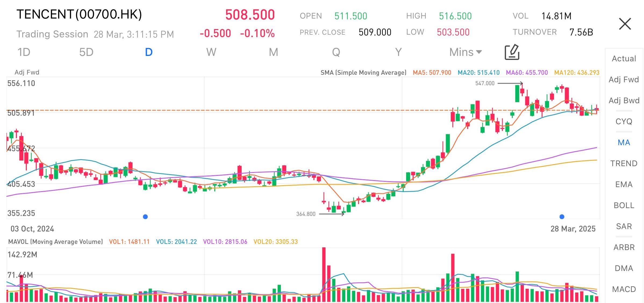644x303 pixels.
Task: Toggle the MA indicator in sidebar
Action: tap(624, 142)
